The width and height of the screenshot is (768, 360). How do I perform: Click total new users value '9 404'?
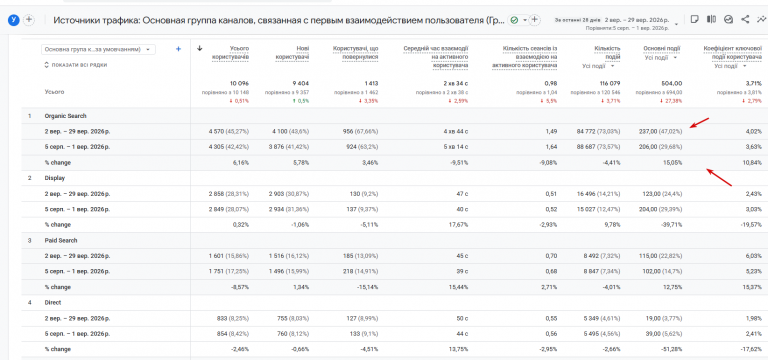tap(300, 83)
